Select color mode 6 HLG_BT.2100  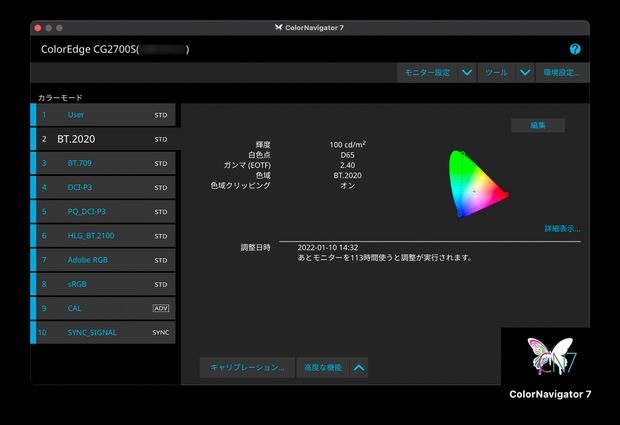tap(103, 236)
